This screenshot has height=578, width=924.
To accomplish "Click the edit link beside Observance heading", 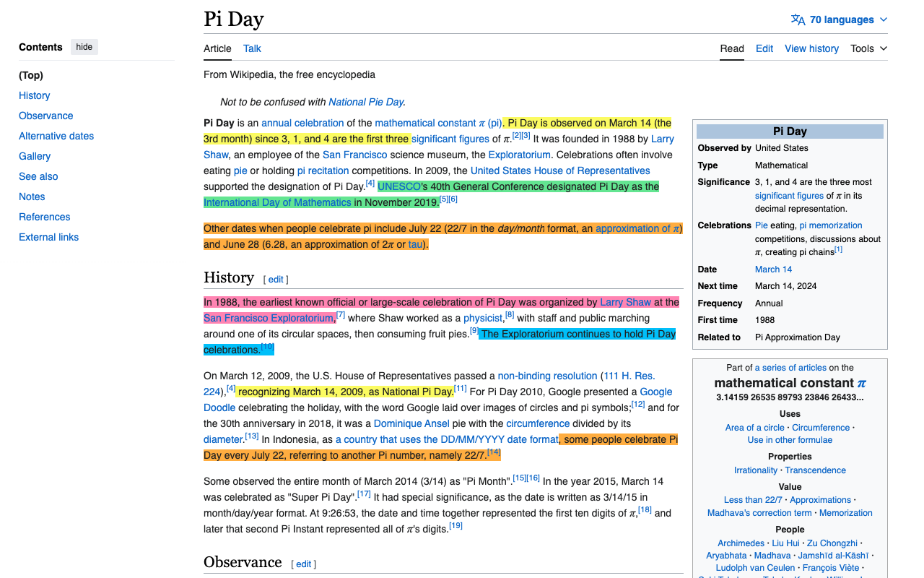I will 304,564.
